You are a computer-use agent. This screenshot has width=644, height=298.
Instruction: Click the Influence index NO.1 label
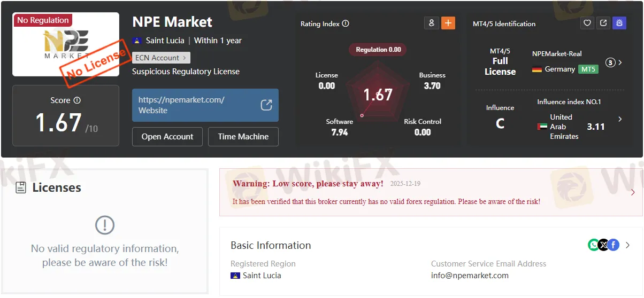[569, 102]
